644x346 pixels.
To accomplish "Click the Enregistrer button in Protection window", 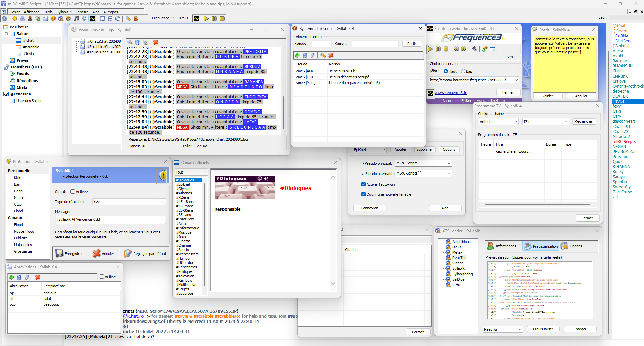I will pos(69,254).
